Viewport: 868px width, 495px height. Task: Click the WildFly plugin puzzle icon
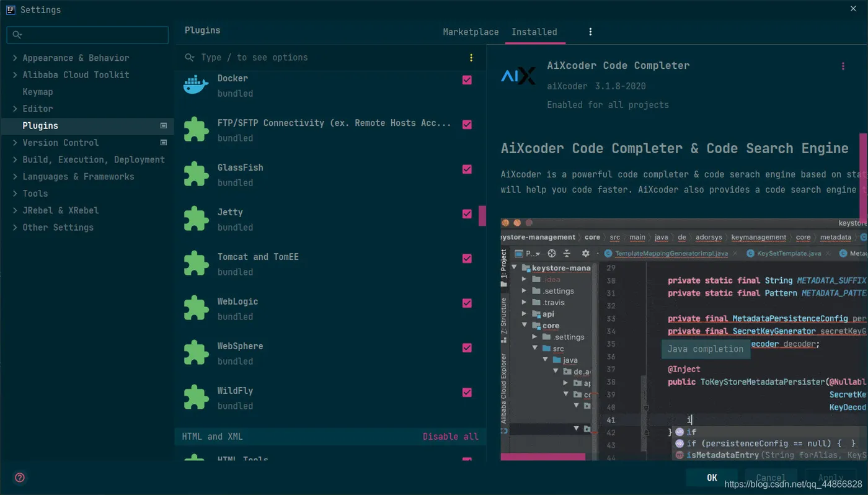point(196,398)
